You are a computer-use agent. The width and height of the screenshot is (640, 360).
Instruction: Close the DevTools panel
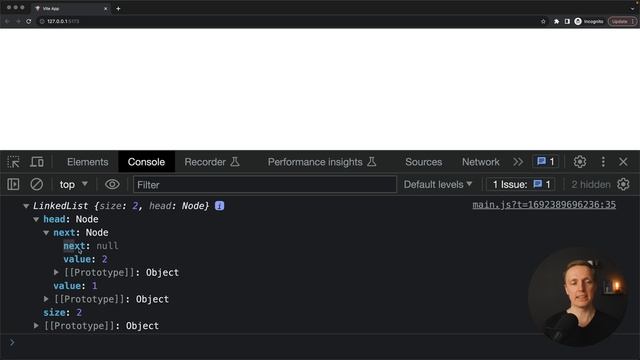point(623,162)
